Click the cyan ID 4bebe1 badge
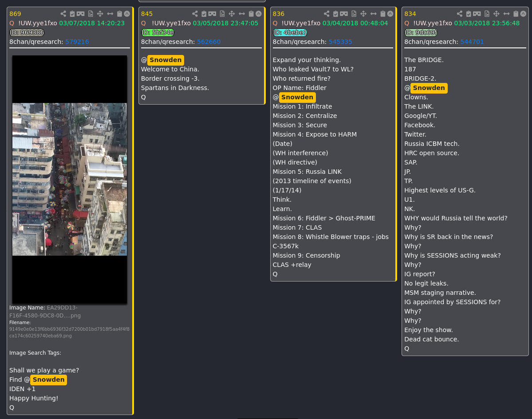 tap(290, 32)
